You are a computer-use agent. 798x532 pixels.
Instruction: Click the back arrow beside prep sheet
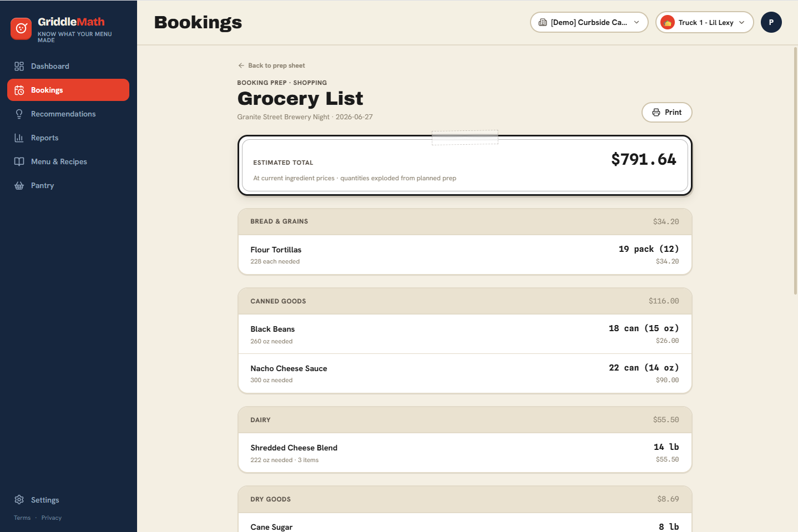[x=241, y=65]
